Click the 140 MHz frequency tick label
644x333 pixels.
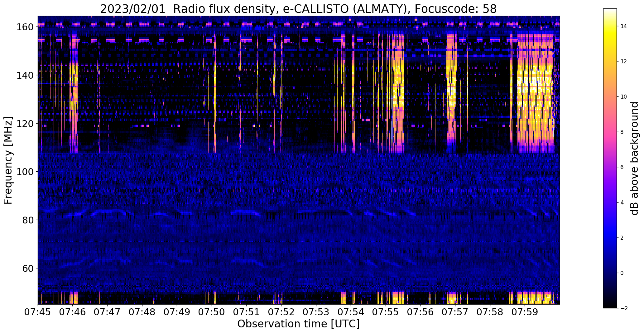(x=25, y=75)
